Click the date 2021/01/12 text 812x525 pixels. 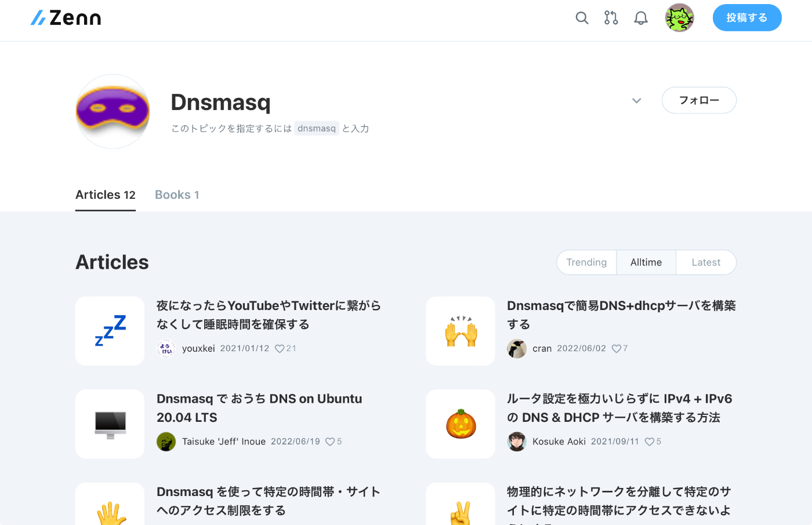pyautogui.click(x=245, y=348)
